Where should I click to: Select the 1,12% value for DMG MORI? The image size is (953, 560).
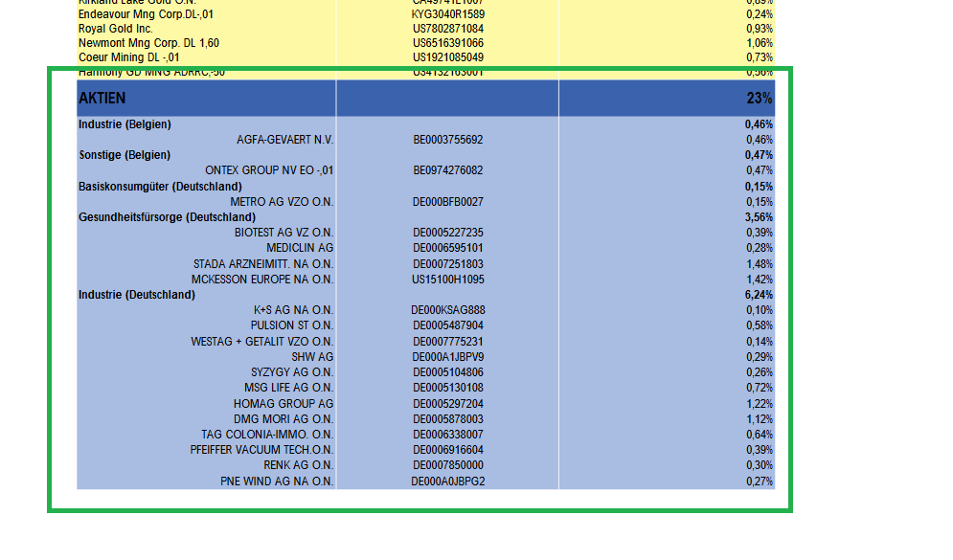click(x=760, y=419)
